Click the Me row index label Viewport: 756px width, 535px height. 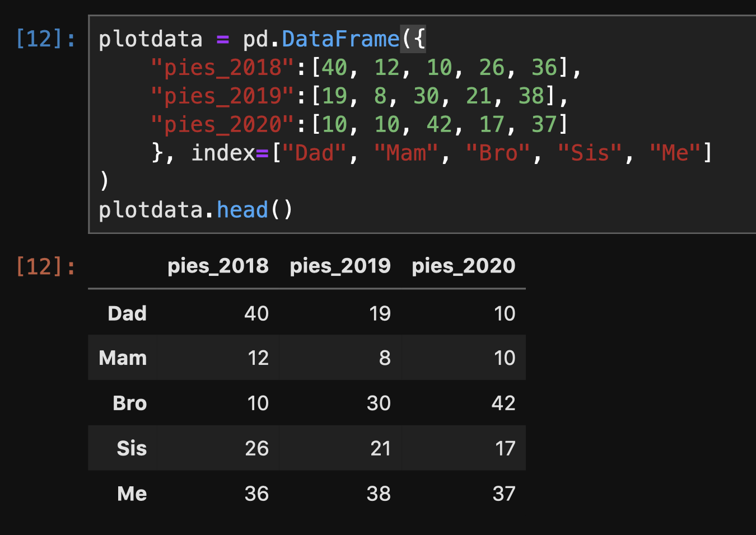pyautogui.click(x=132, y=494)
